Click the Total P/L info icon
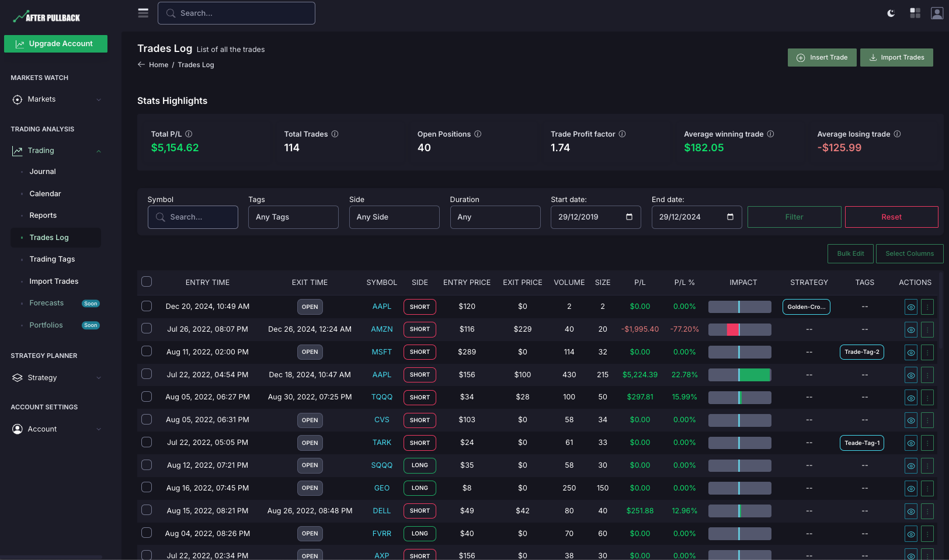The width and height of the screenshot is (949, 560). [x=189, y=134]
